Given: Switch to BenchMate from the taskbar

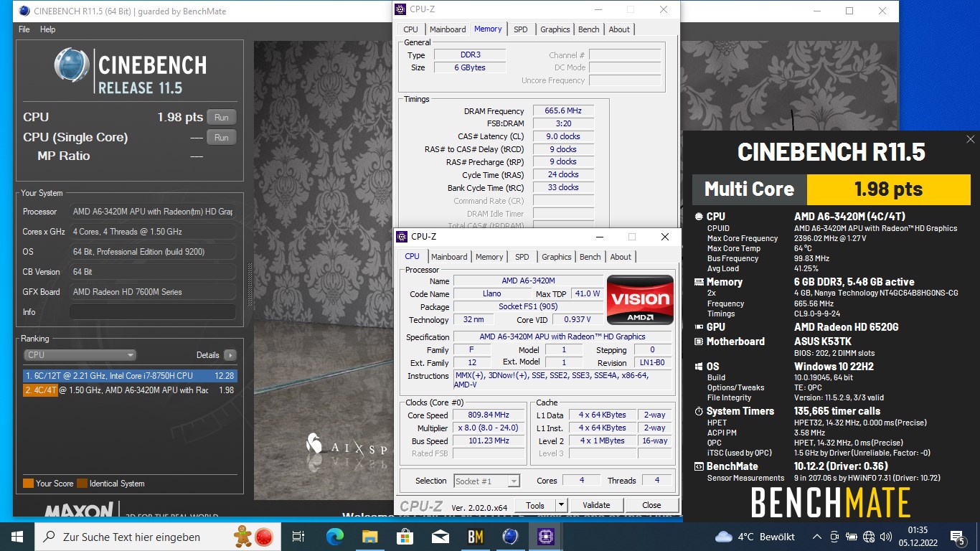Looking at the screenshot, I should (x=475, y=536).
